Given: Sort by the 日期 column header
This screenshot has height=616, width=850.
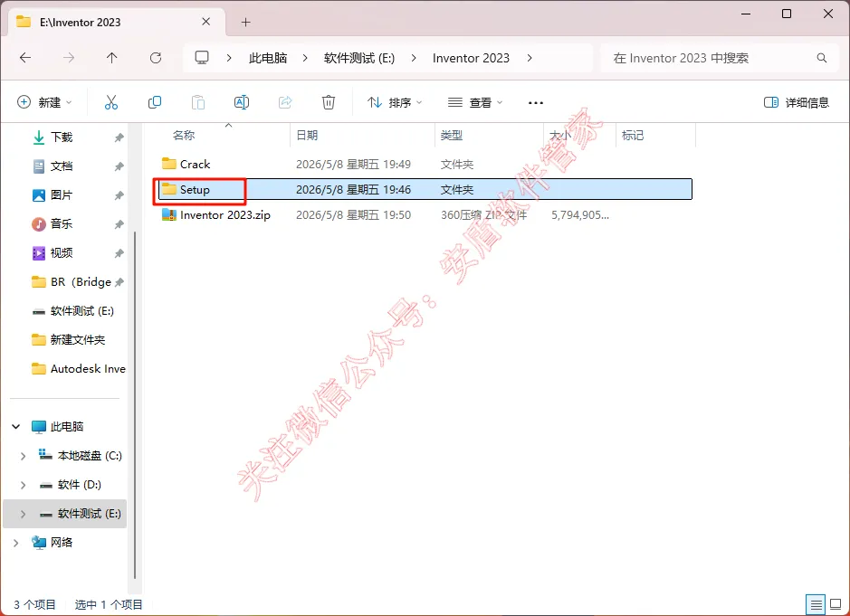Looking at the screenshot, I should tap(308, 136).
